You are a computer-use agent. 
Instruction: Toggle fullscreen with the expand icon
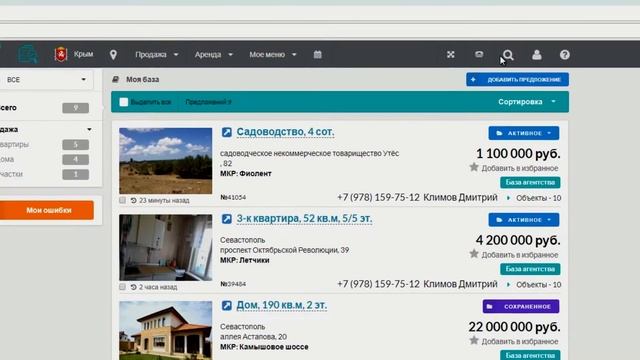[451, 54]
